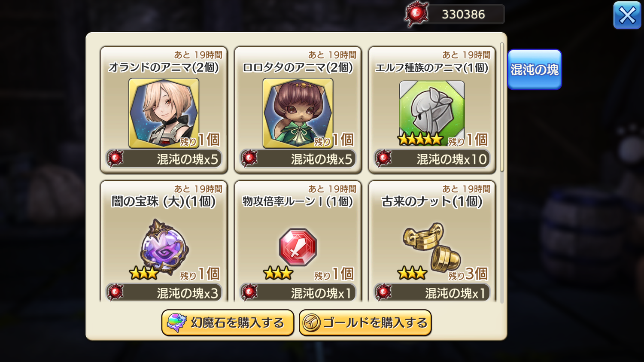Tap the 330386 currency balance display
This screenshot has width=644, height=362.
464,15
